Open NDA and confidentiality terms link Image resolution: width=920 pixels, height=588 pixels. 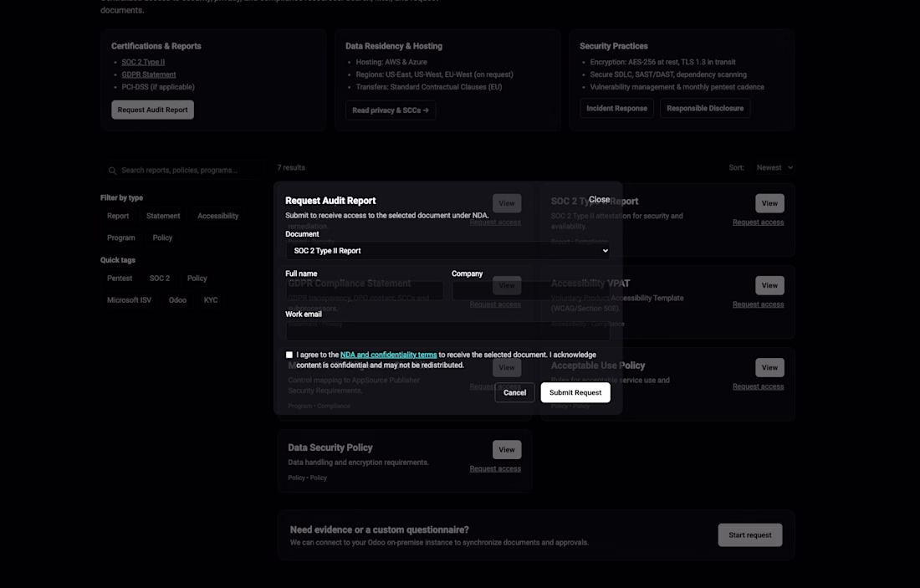pos(388,355)
